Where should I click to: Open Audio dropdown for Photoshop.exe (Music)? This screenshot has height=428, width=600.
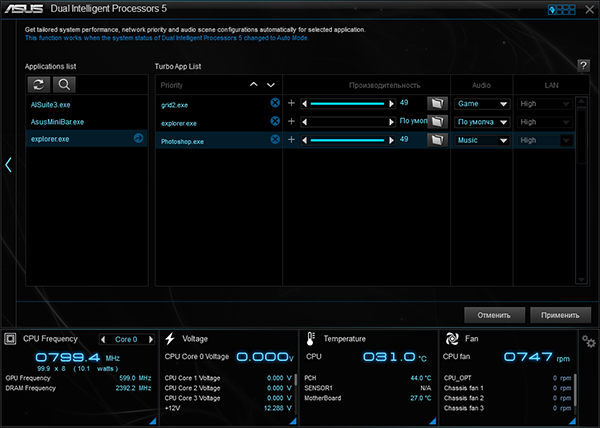482,140
